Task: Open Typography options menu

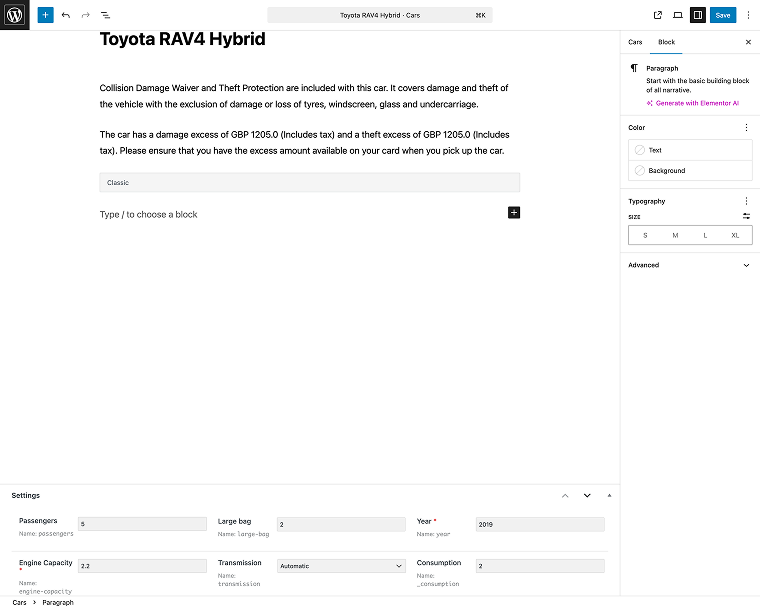Action: pos(746,201)
